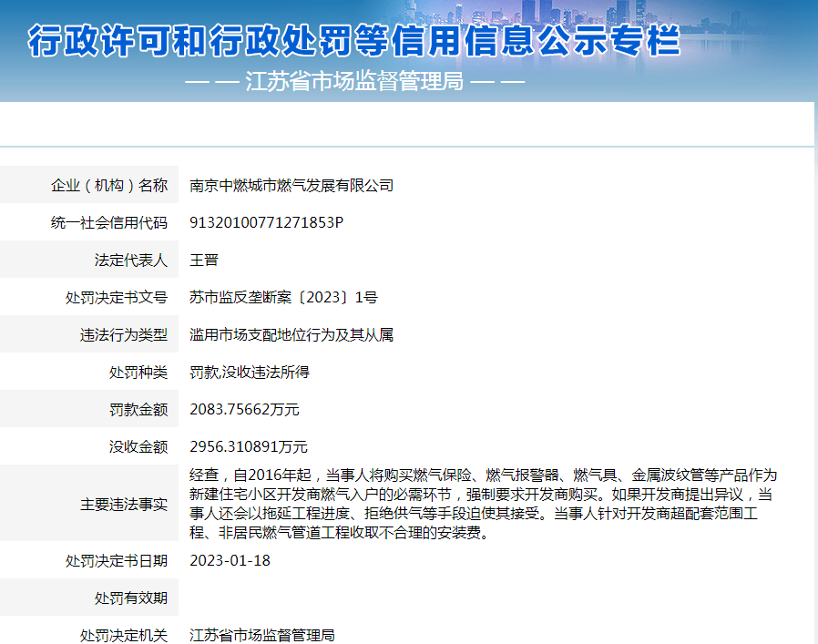Click the label 企业（机构）名称
Viewport: 818px width, 644px height.
pyautogui.click(x=109, y=185)
